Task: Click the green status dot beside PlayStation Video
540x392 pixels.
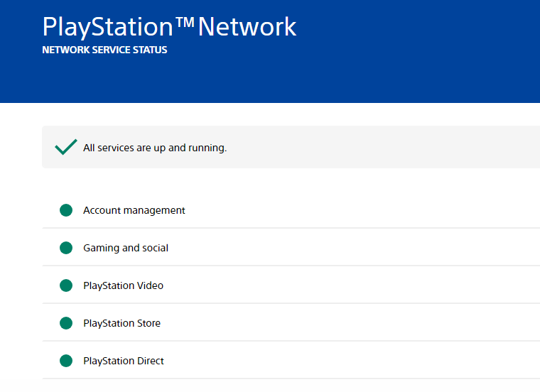Action: click(x=66, y=285)
